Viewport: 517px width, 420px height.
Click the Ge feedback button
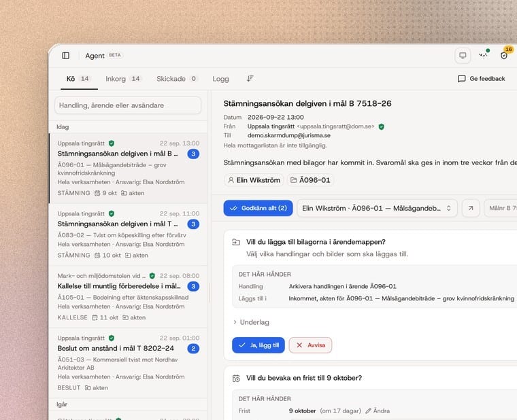coord(482,79)
